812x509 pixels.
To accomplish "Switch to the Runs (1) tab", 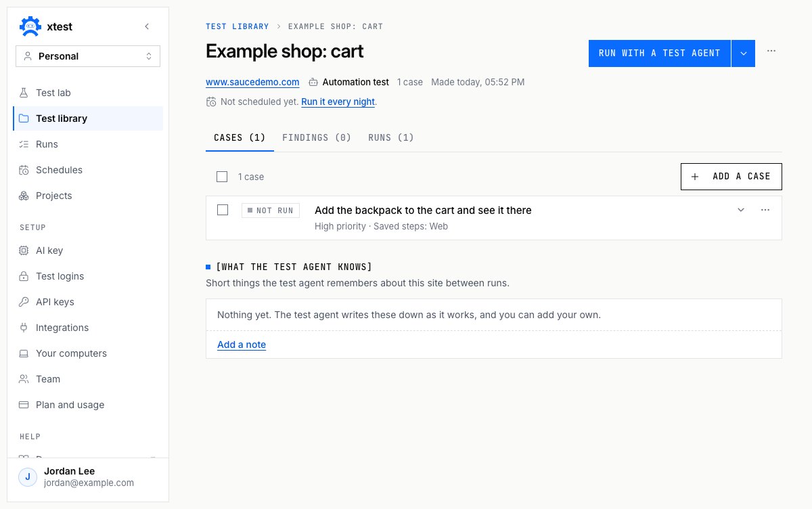I will click(x=391, y=137).
